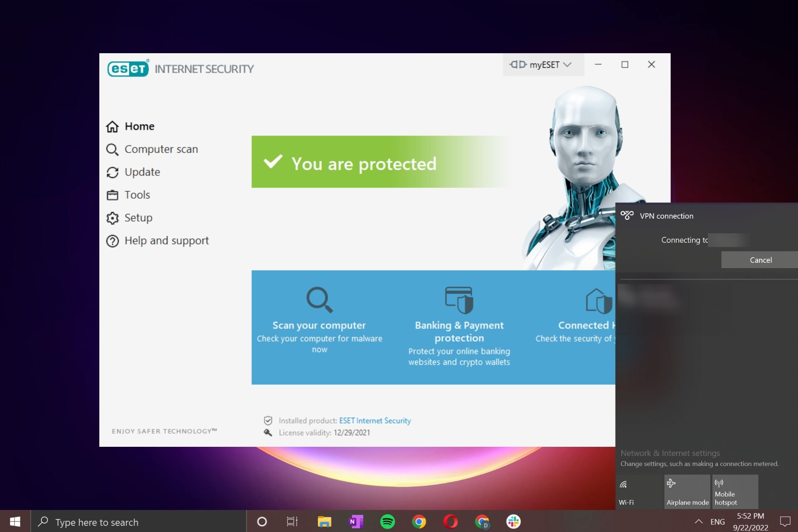Toggle the Wi-Fi quick action tile
The width and height of the screenshot is (798, 532).
tap(639, 492)
